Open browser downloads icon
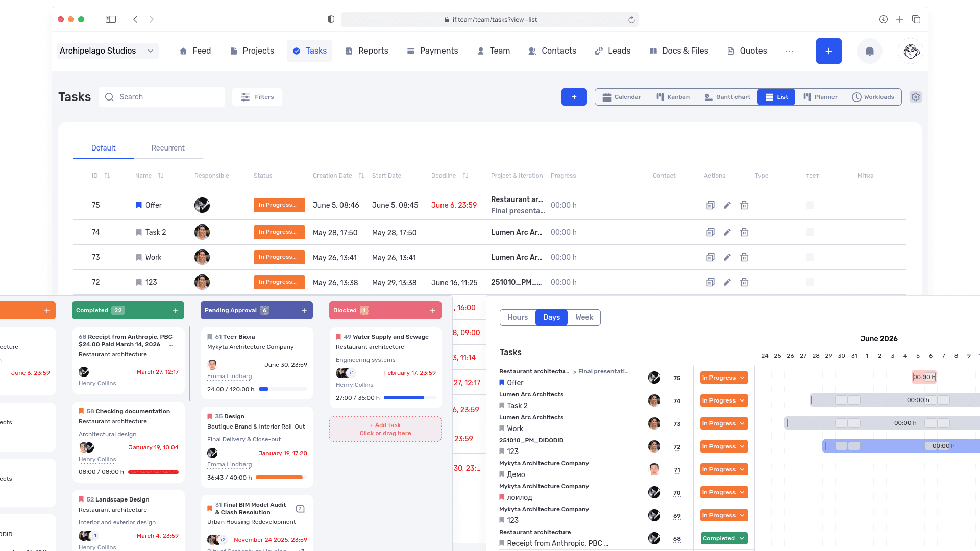 (884, 19)
